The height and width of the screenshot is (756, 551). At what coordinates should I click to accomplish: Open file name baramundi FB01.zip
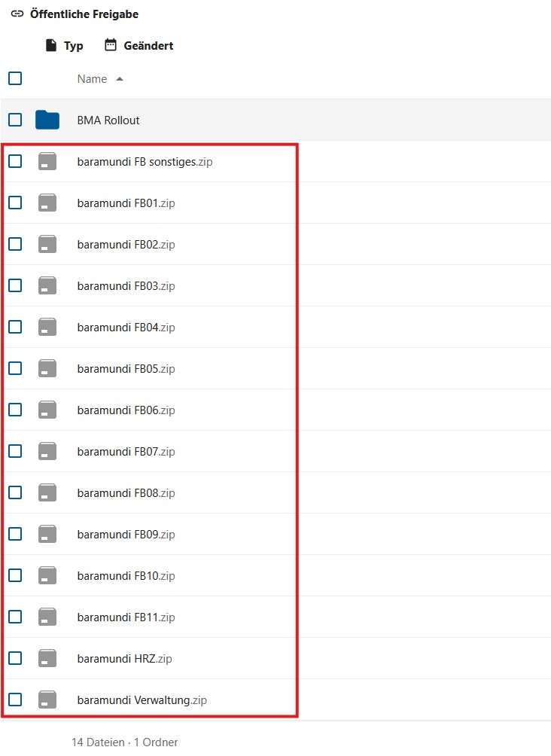pyautogui.click(x=126, y=203)
